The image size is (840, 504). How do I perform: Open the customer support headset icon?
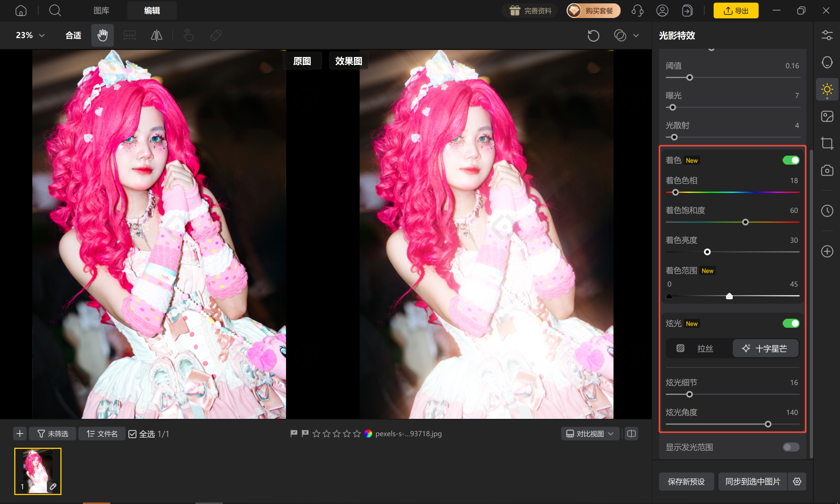pos(637,10)
